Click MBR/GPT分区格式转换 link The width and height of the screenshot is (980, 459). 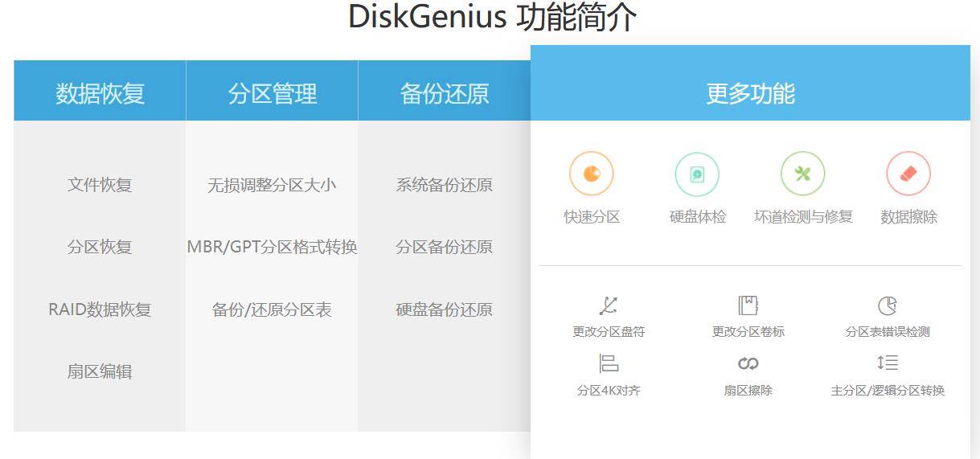click(x=272, y=247)
